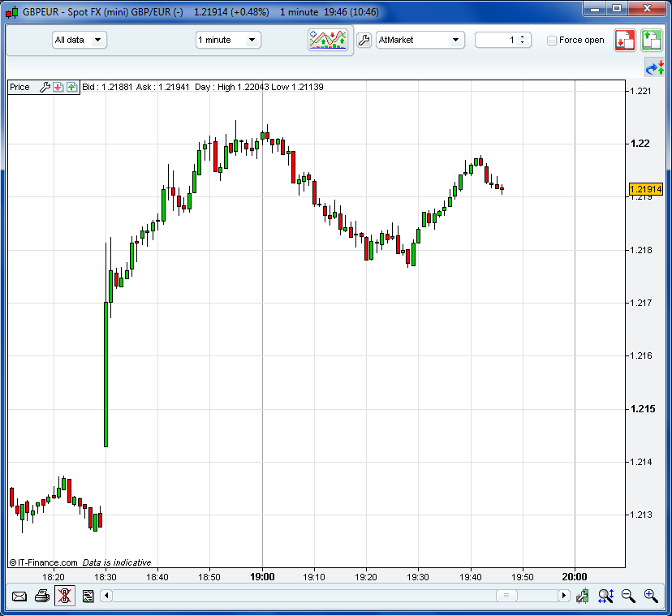Screen dimensions: 672x616
Task: Click the blue arrow chart link icon
Action: 655,67
